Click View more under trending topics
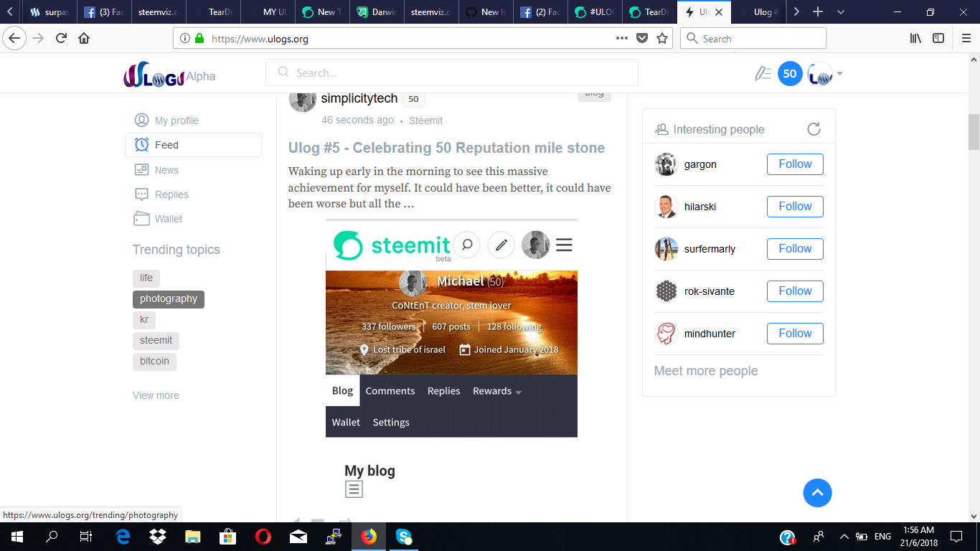 (156, 395)
